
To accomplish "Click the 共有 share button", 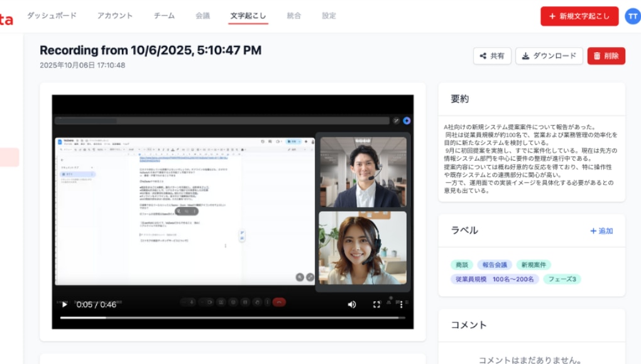I will [x=492, y=56].
